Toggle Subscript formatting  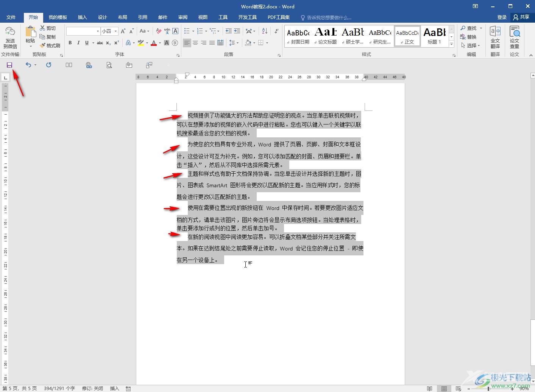click(x=108, y=43)
